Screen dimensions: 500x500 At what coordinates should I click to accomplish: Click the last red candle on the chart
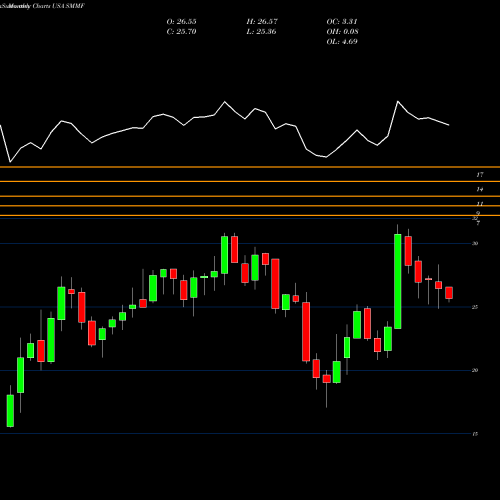[449, 293]
